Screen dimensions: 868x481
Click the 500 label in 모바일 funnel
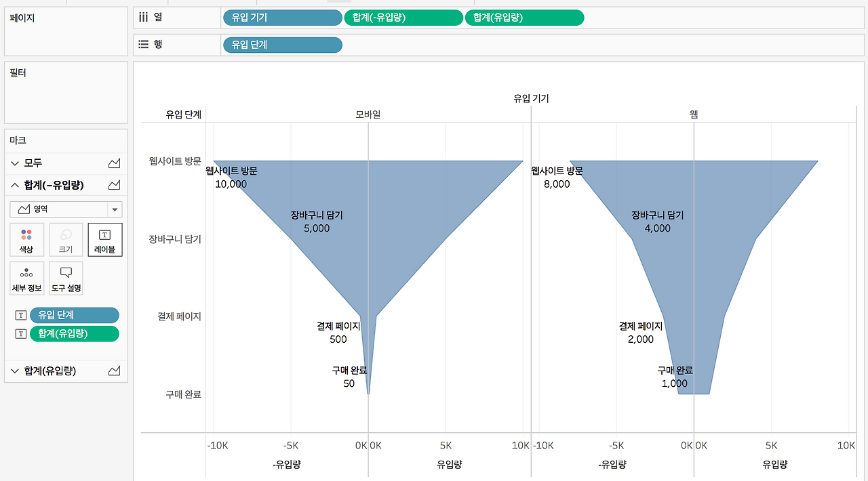click(x=338, y=339)
